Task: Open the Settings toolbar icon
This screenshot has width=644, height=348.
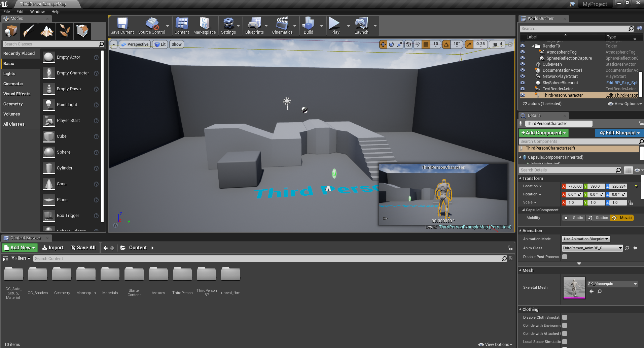Action: (228, 26)
